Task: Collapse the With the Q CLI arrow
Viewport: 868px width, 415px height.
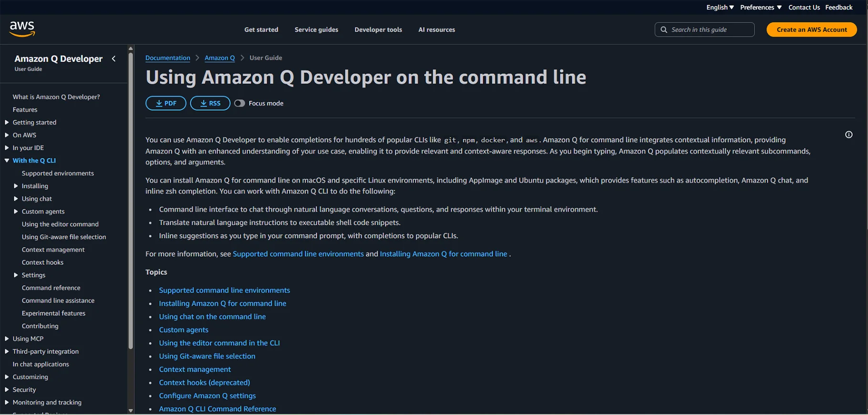Action: (x=7, y=161)
